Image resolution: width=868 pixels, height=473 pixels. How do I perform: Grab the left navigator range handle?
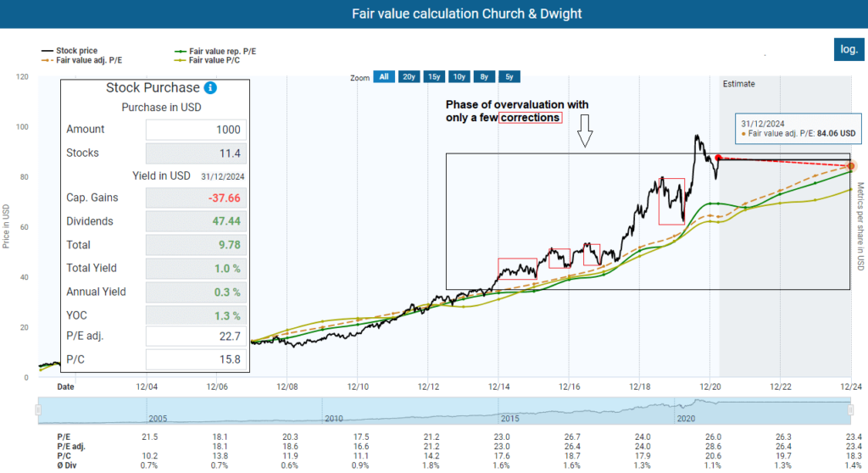(38, 410)
